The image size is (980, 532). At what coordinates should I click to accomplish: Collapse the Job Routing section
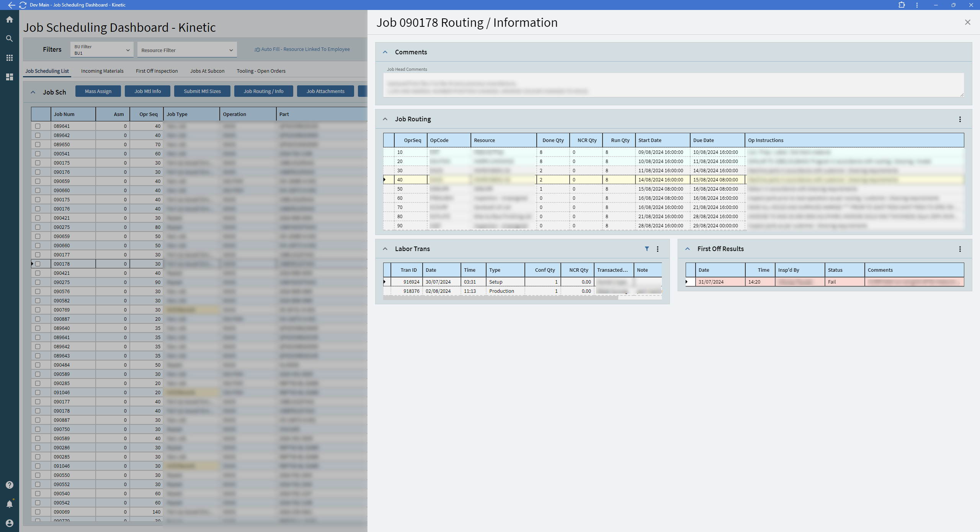point(385,119)
